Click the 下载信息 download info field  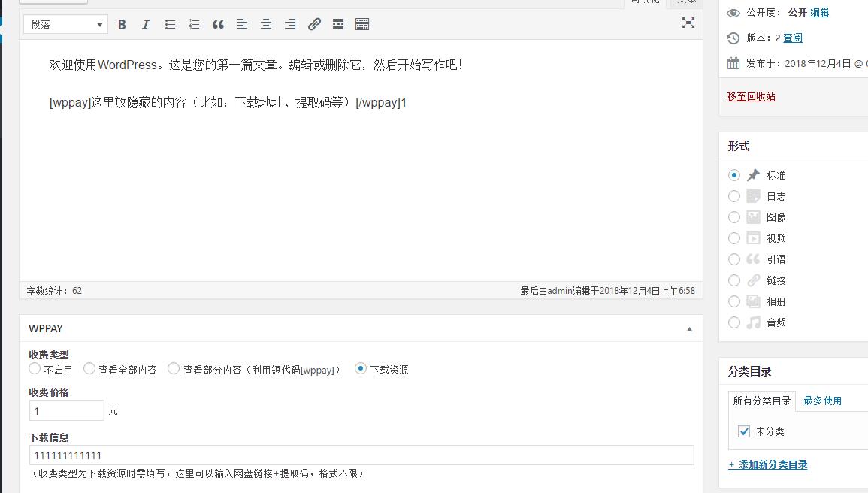(361, 455)
